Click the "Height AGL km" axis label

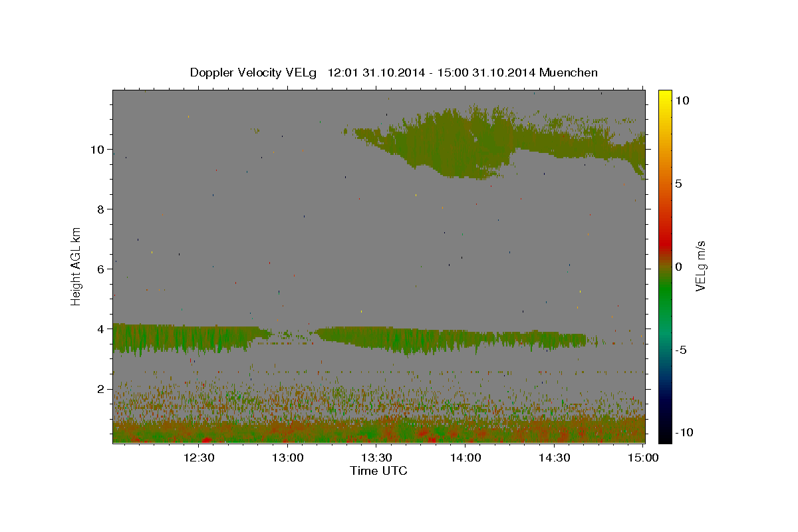[76, 266]
